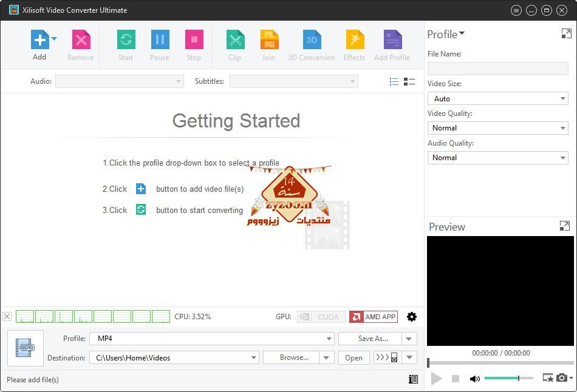The image size is (577, 392).
Task: Expand the Profile panel
Action: click(566, 34)
